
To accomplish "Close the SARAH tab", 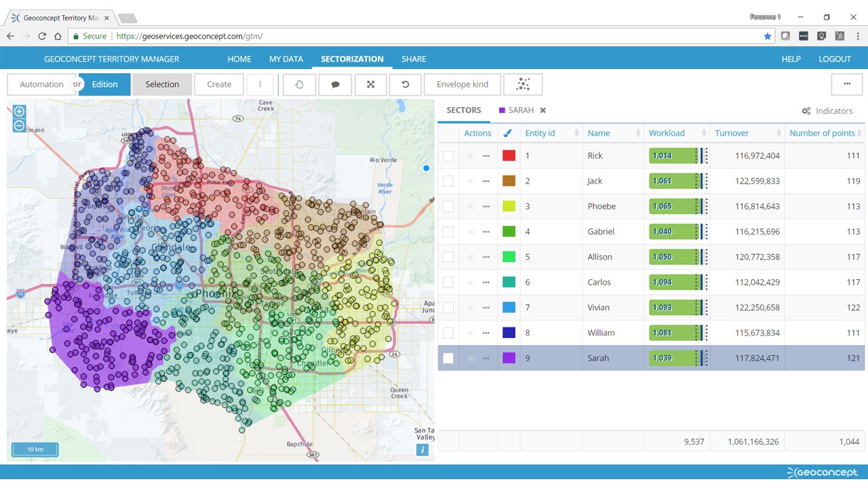I will (542, 110).
